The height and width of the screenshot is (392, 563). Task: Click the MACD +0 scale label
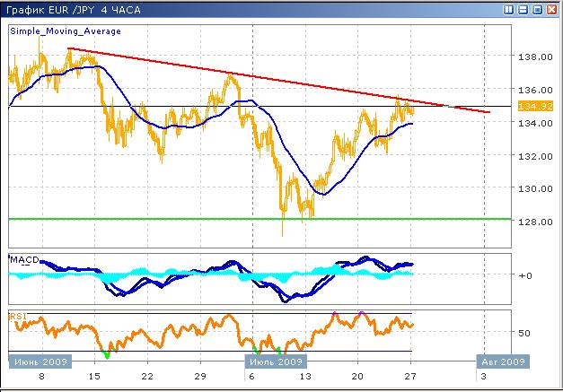(x=529, y=274)
